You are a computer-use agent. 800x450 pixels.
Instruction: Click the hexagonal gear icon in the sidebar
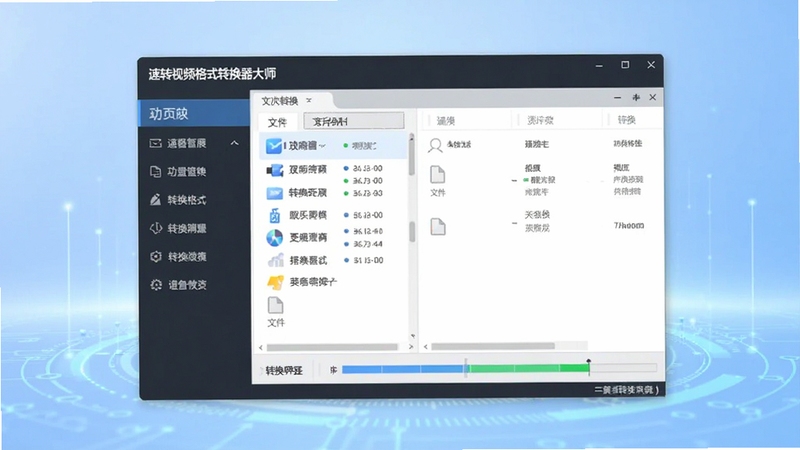[156, 256]
